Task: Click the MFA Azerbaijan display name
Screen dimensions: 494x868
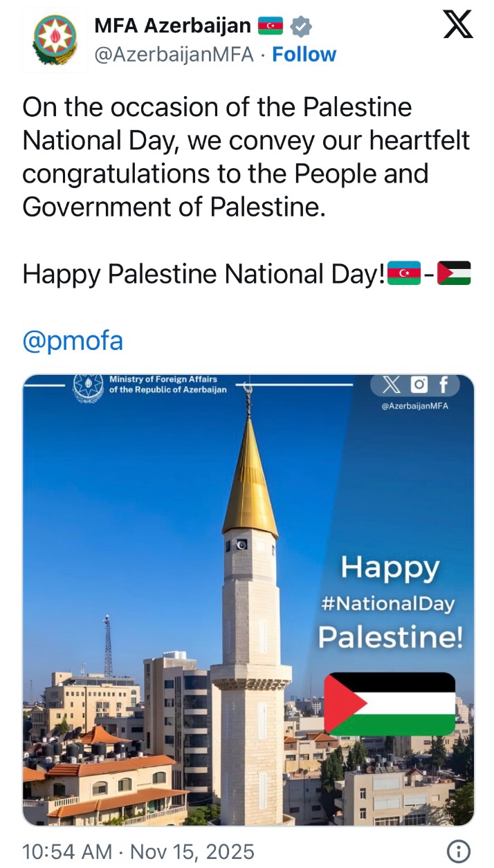Action: 172,26
